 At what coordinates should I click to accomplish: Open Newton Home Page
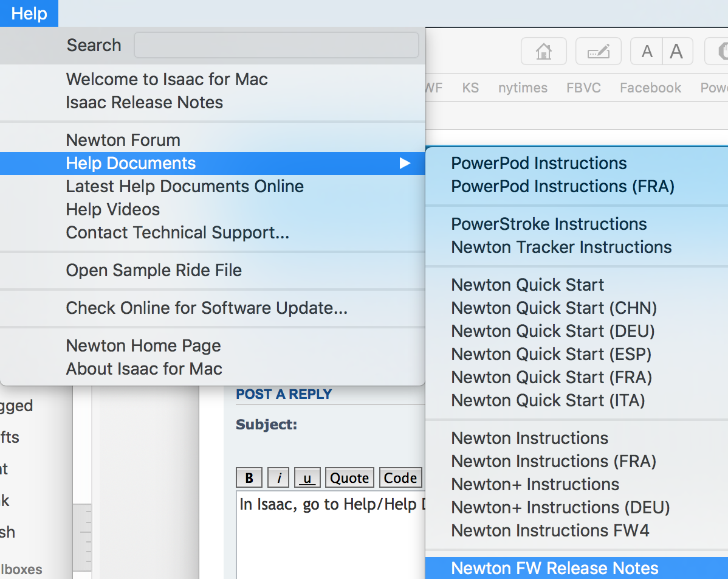pos(213,345)
